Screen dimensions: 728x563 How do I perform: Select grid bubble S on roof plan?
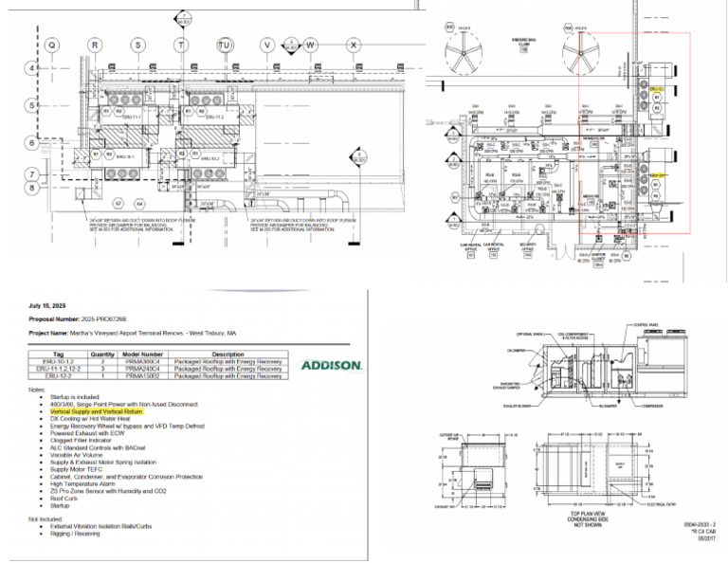coord(137,45)
